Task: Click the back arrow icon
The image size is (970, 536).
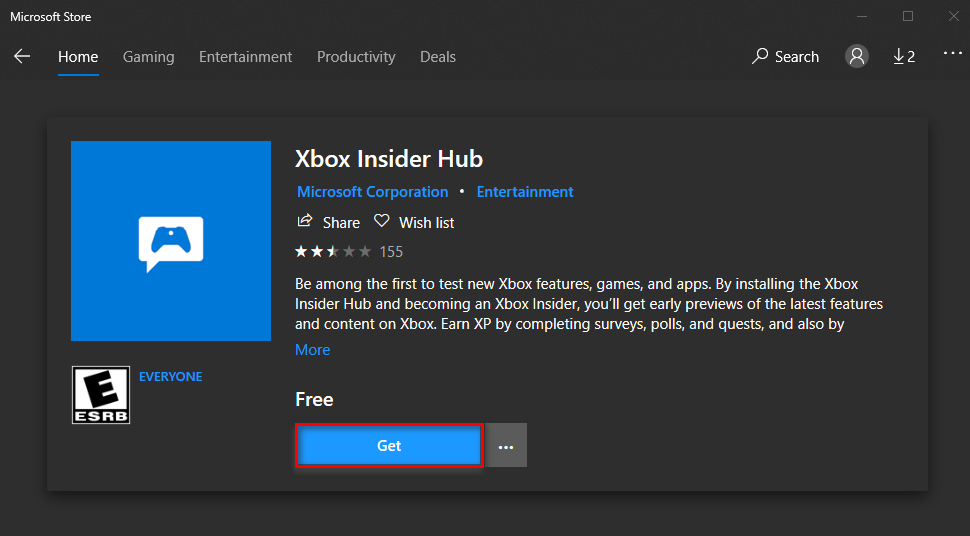Action: [x=22, y=57]
